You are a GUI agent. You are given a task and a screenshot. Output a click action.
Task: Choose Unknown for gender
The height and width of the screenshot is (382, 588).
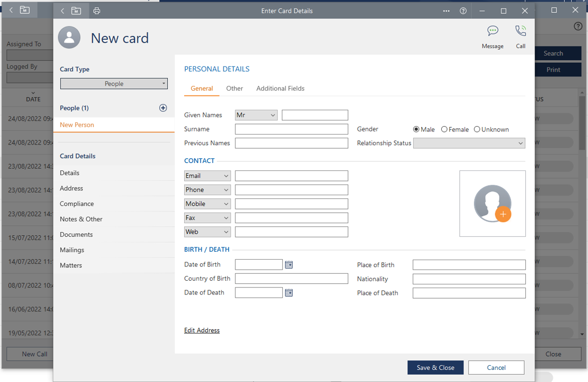[477, 129]
